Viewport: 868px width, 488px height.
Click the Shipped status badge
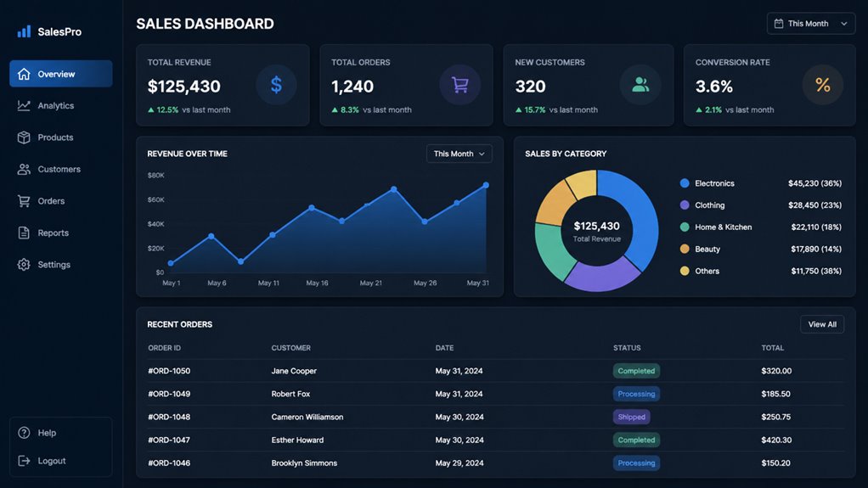click(x=632, y=418)
